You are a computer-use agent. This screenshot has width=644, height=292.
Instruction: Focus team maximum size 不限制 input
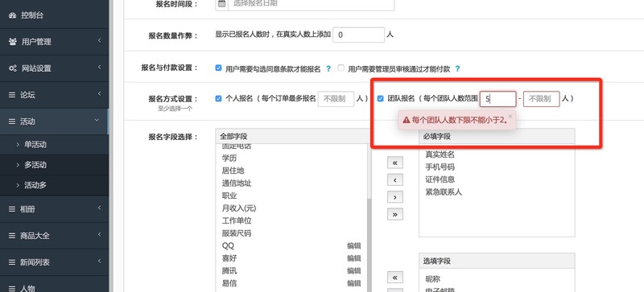coord(541,99)
